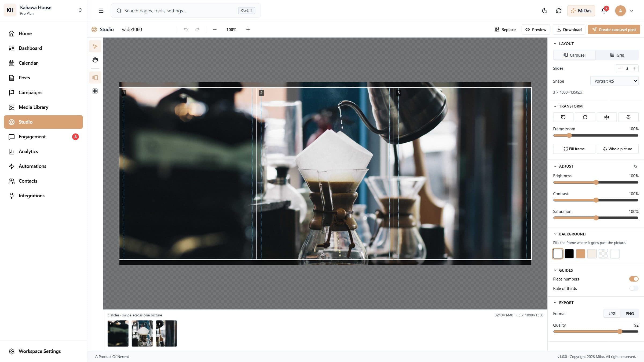Collapse the Background section
This screenshot has width=644, height=362.
569,234
